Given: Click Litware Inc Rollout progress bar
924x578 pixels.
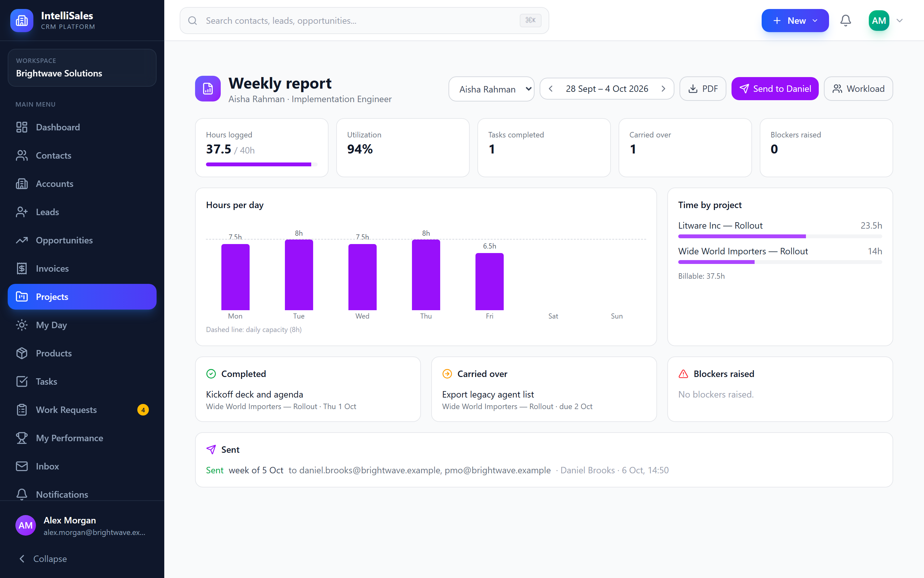Looking at the screenshot, I should point(780,237).
